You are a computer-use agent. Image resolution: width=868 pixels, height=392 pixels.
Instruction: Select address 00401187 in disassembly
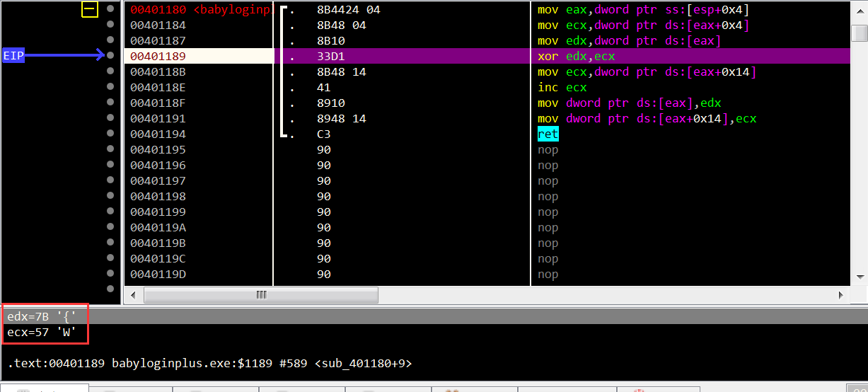click(158, 40)
